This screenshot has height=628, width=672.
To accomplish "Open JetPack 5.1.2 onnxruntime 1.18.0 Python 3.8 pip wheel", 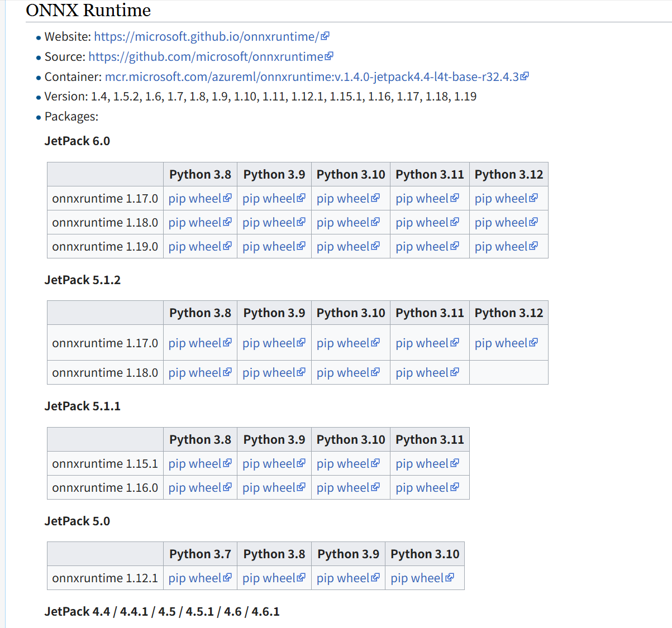I will point(200,373).
